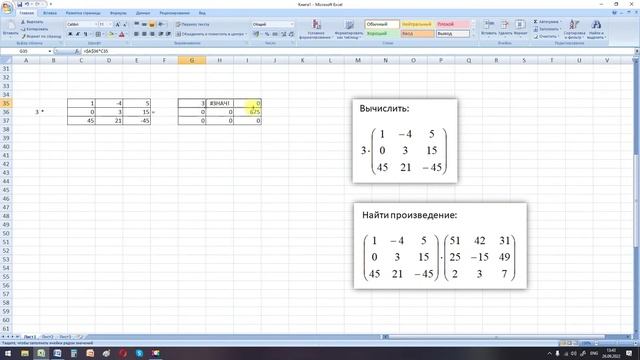Open the borders dropdown
The height and width of the screenshot is (360, 640).
pos(102,34)
